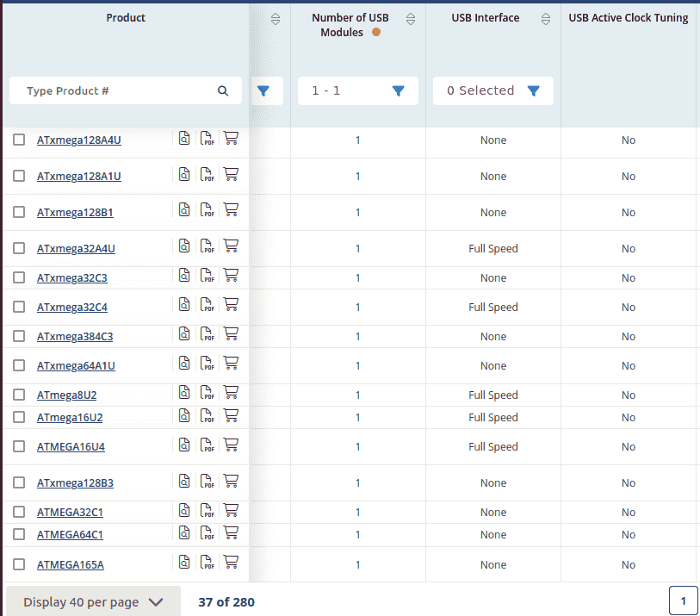Open document preview for ATxmega32A4U

tap(184, 246)
